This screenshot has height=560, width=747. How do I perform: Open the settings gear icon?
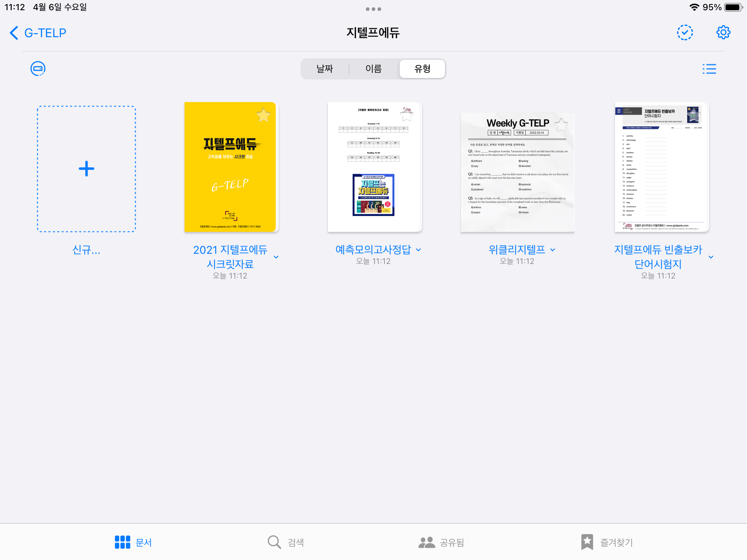coord(723,32)
